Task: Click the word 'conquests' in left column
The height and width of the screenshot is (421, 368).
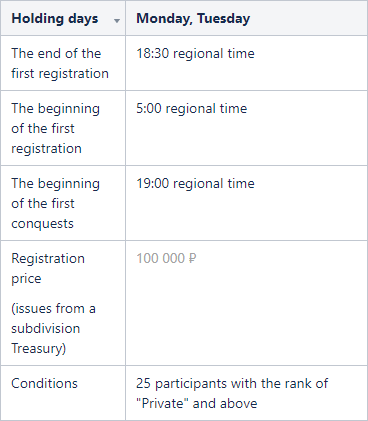Action: pyautogui.click(x=42, y=224)
